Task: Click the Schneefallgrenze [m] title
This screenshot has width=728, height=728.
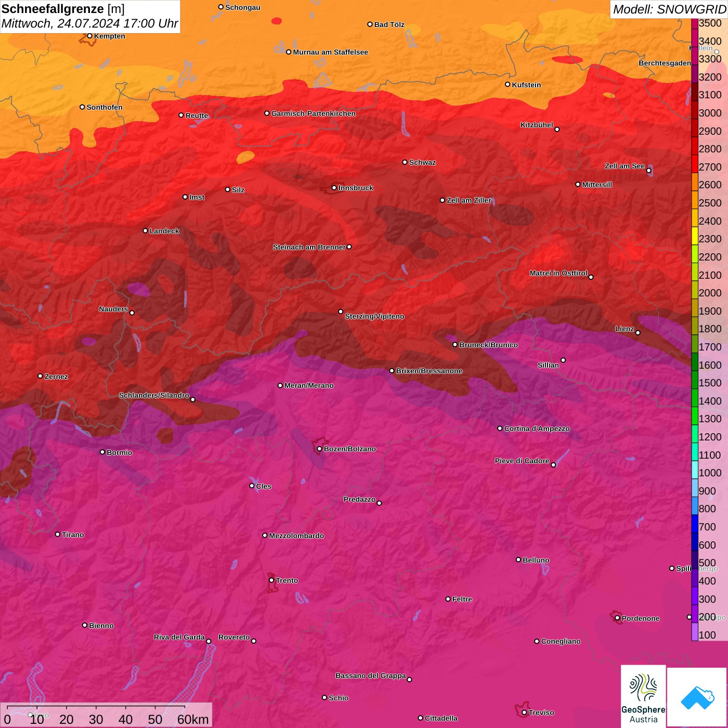Action: pyautogui.click(x=63, y=9)
